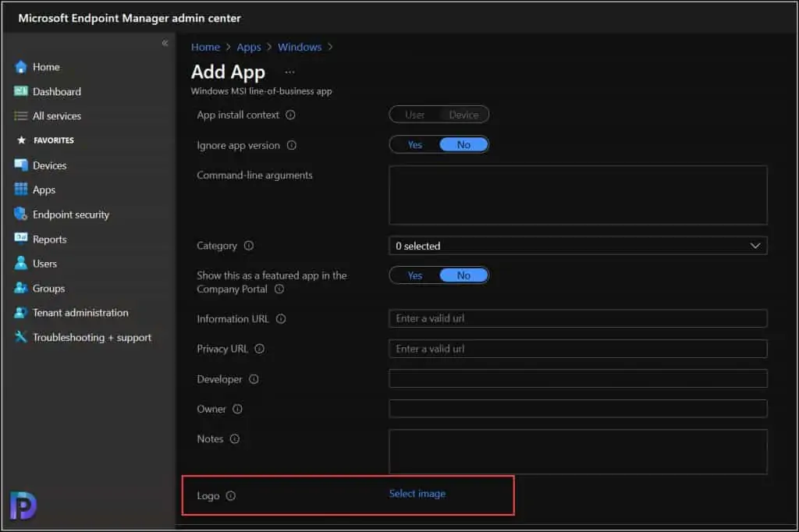Open Troubleshooting + support in sidebar
Screen dimensions: 799x532
(x=92, y=337)
